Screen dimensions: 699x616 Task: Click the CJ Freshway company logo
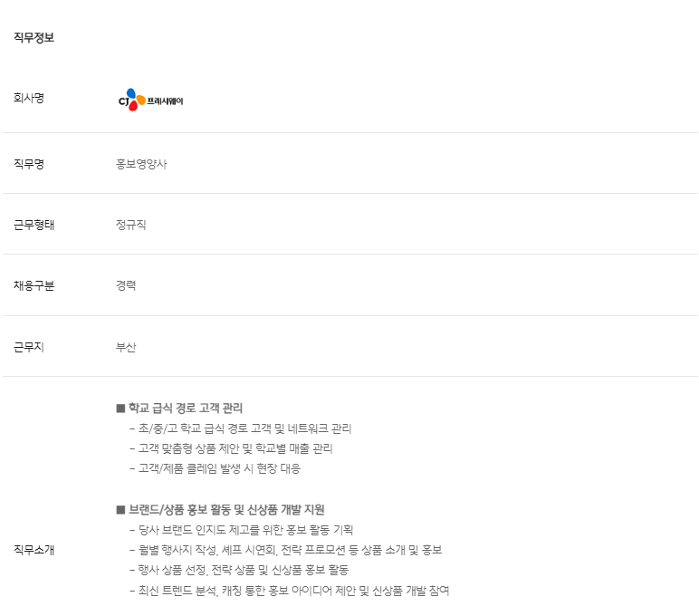(x=150, y=100)
